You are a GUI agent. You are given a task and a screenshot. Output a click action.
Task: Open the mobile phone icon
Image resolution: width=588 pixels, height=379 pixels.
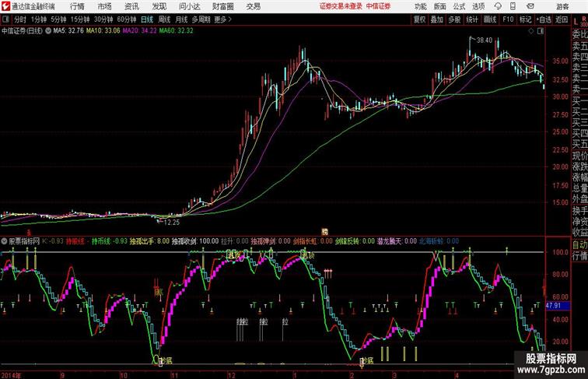(513, 6)
